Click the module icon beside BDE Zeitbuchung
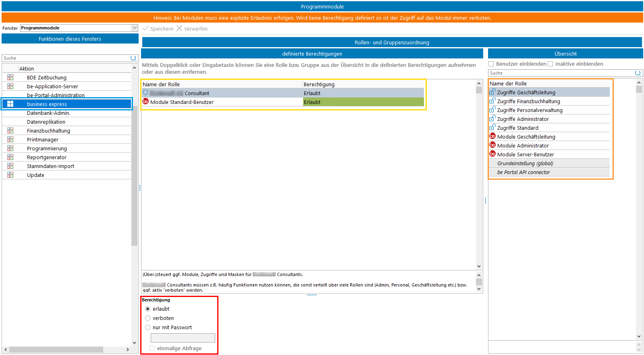This screenshot has width=644, height=355. [10, 77]
